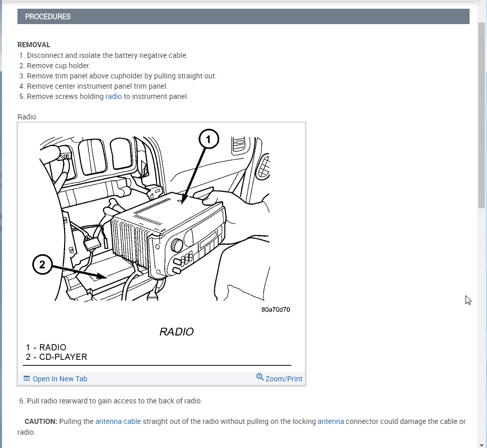The image size is (487, 448).
Task: Click step 'Remove center instrument panel trim panel'
Action: (97, 86)
